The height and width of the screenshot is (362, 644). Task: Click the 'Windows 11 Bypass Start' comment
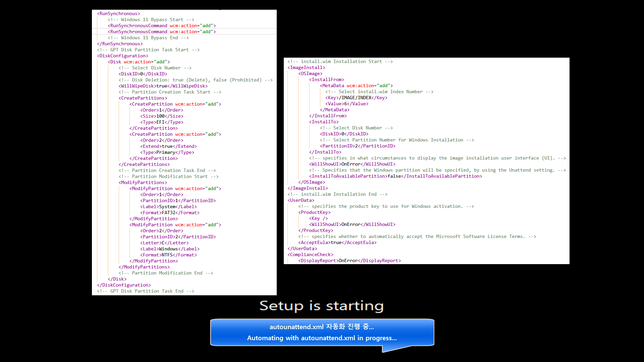151,20
